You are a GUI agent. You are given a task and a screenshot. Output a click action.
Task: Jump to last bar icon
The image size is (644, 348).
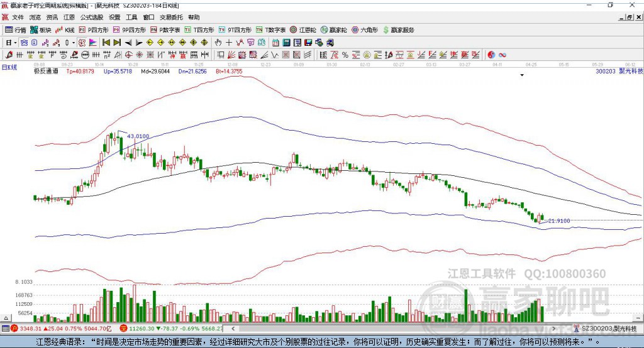[x=117, y=43]
